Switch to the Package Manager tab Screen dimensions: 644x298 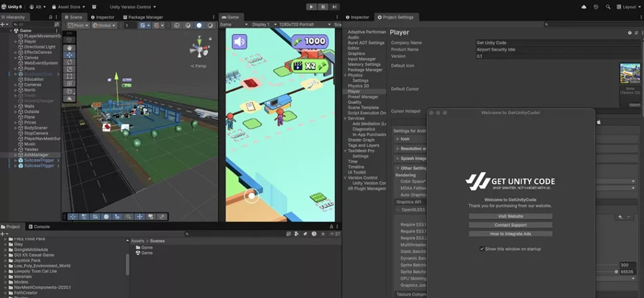(143, 17)
